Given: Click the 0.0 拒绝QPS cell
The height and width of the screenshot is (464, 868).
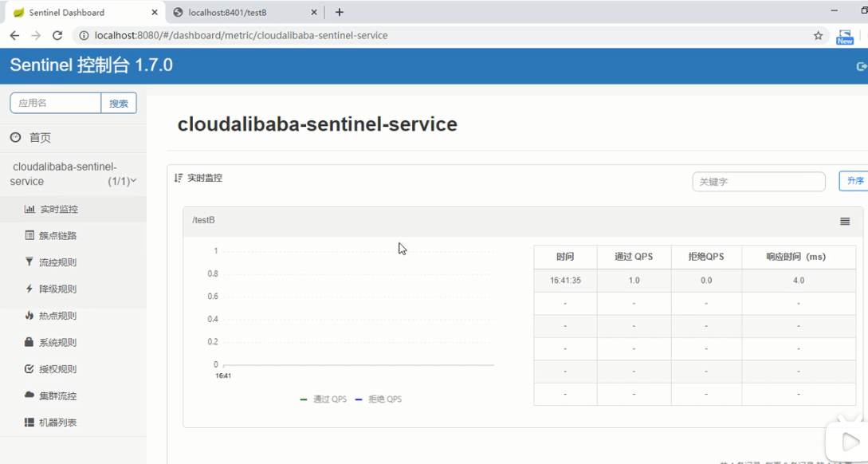Looking at the screenshot, I should tap(706, 281).
